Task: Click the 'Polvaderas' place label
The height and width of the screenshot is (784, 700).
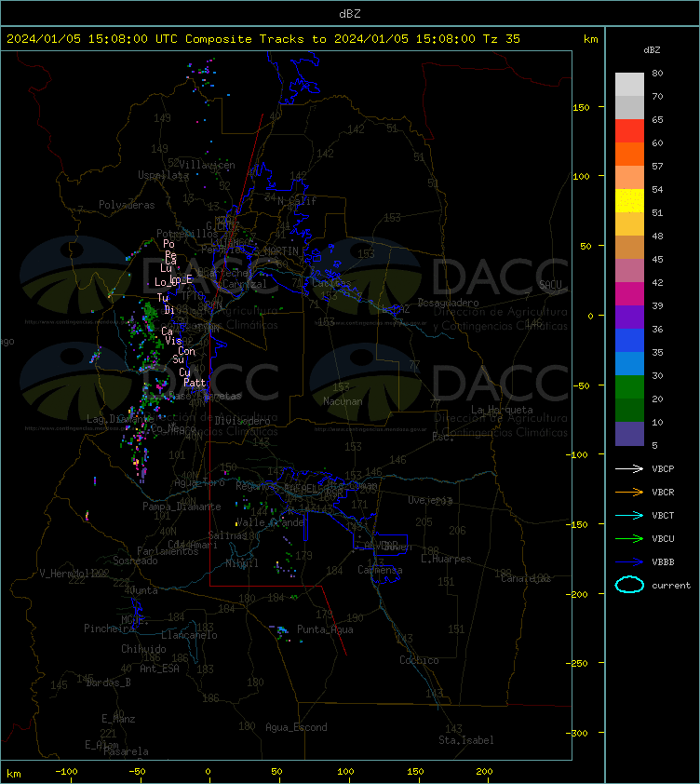Action: (127, 205)
